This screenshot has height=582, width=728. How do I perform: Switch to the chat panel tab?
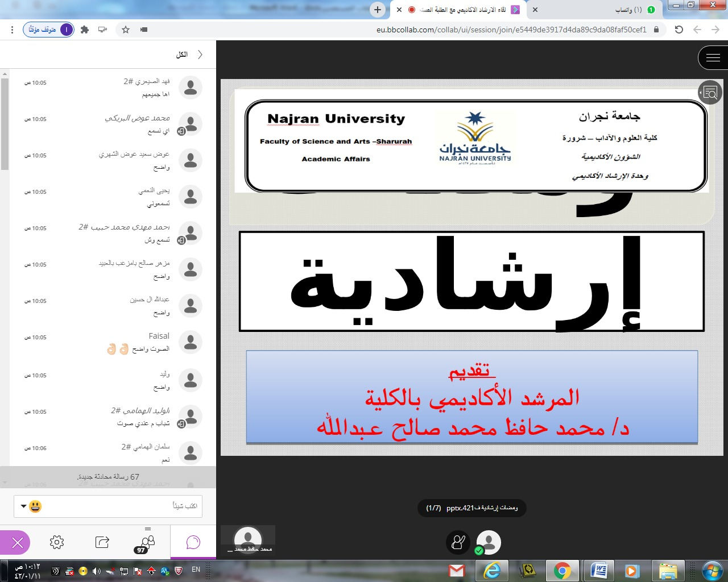click(x=193, y=542)
